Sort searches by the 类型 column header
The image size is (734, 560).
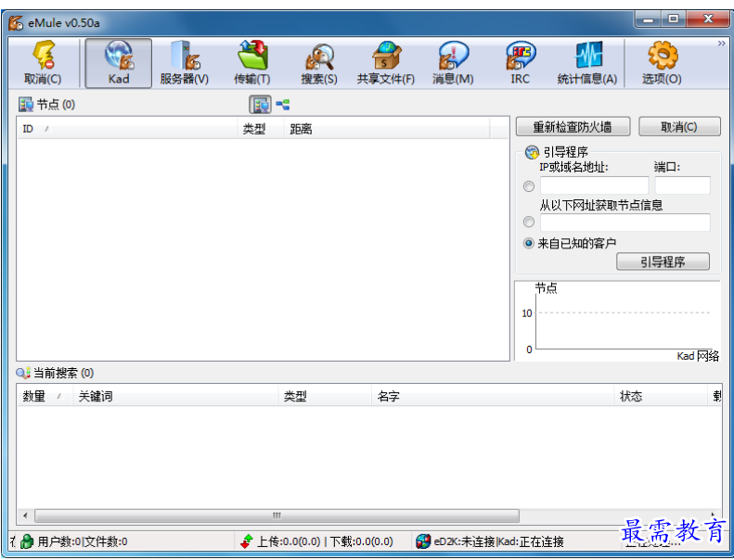[x=326, y=396]
